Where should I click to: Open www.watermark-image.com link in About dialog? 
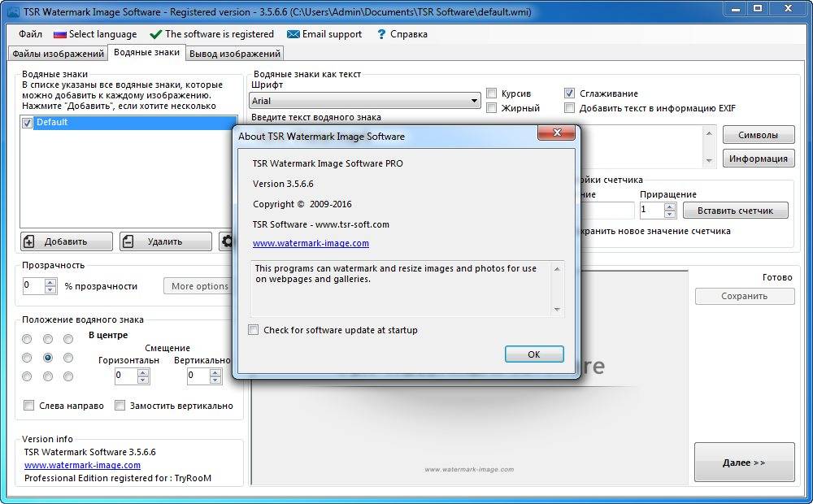point(311,243)
